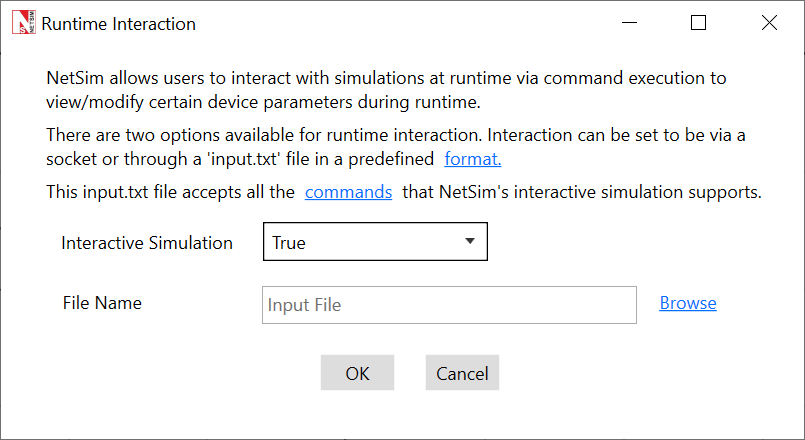The image size is (805, 440).
Task: Click the 'NetSim allows users' description paragraph
Action: click(x=386, y=78)
